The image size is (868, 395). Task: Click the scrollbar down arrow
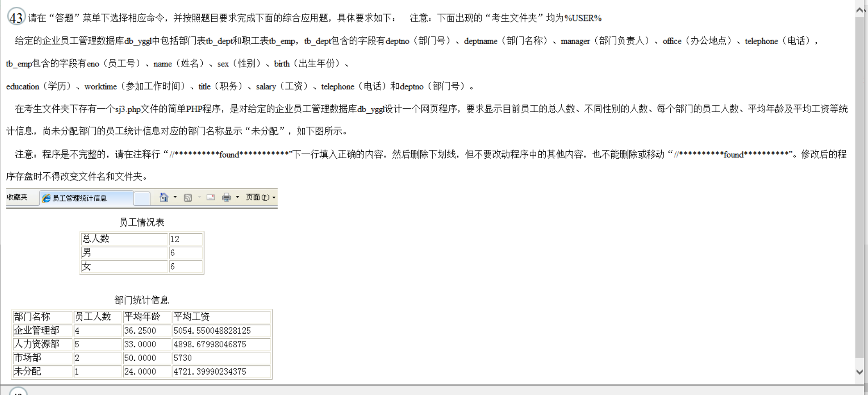click(x=860, y=371)
